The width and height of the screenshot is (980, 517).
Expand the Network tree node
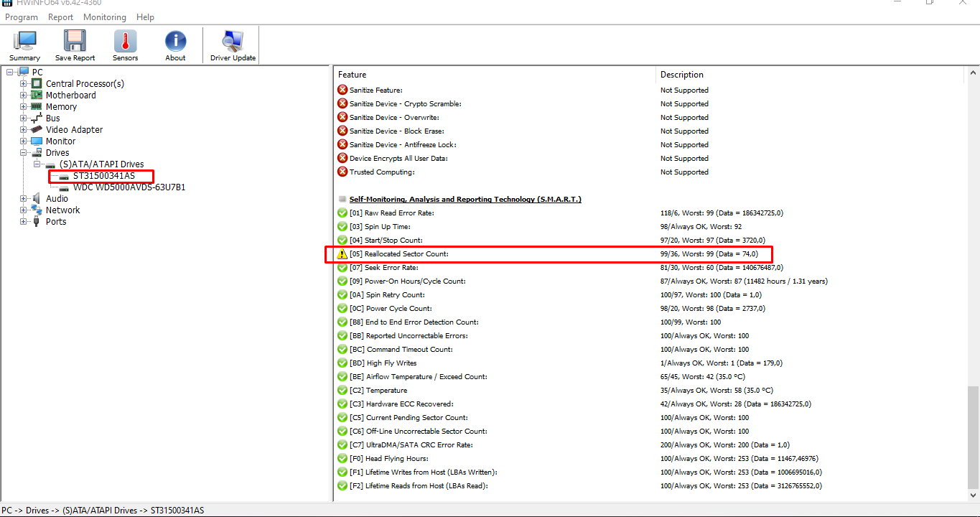point(24,210)
